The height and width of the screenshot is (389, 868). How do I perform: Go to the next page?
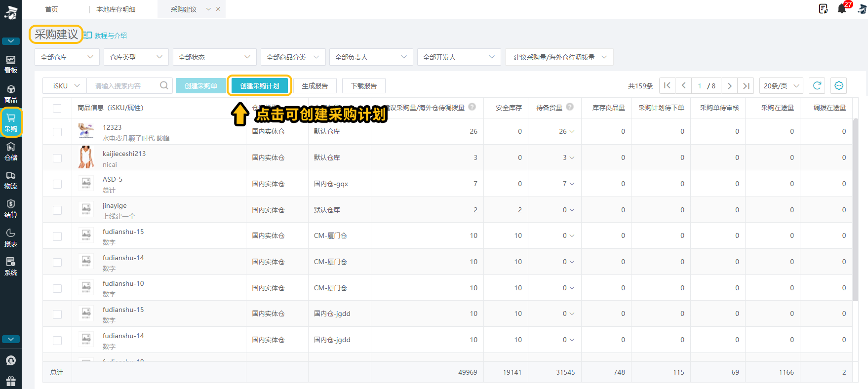pyautogui.click(x=729, y=85)
